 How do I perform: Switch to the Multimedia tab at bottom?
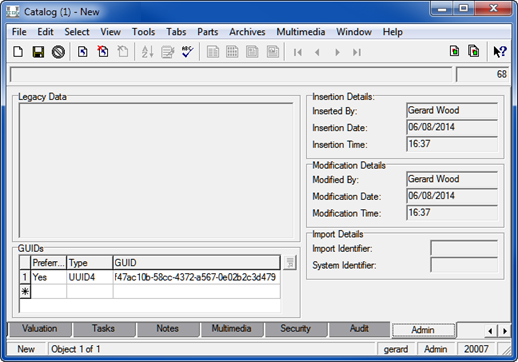tap(231, 329)
